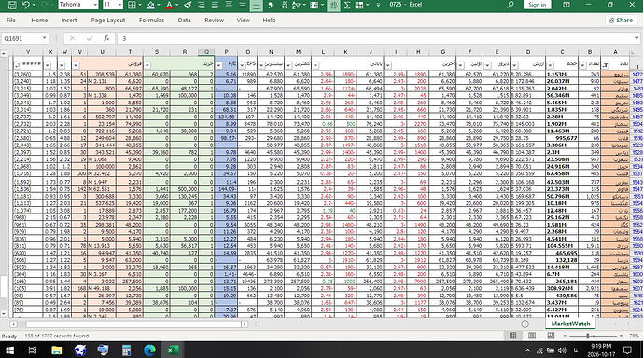Open the active filter button in column A

pyautogui.click(x=605, y=65)
